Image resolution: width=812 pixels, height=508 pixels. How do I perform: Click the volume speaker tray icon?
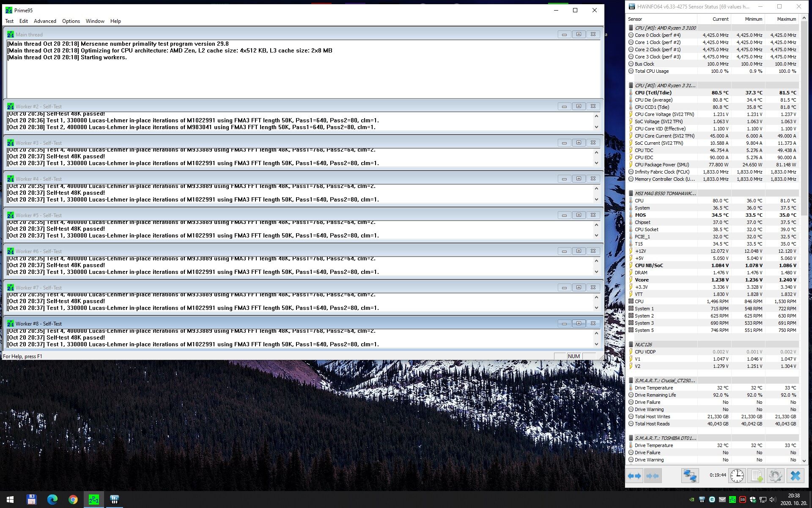click(x=772, y=500)
